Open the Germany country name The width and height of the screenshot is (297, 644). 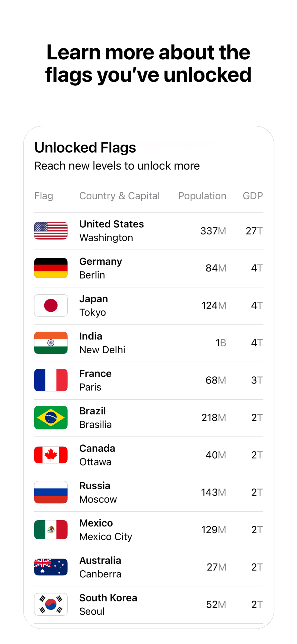tap(101, 261)
